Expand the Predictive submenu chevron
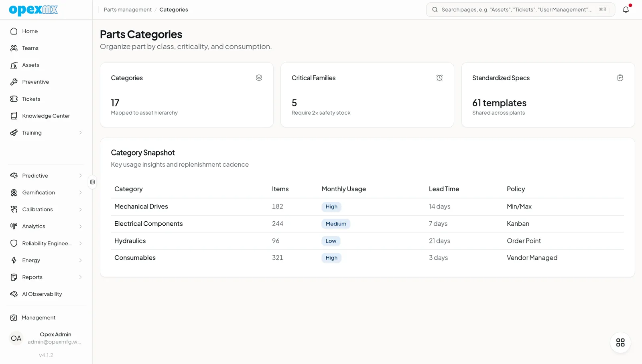This screenshot has height=364, width=642. pos(81,176)
